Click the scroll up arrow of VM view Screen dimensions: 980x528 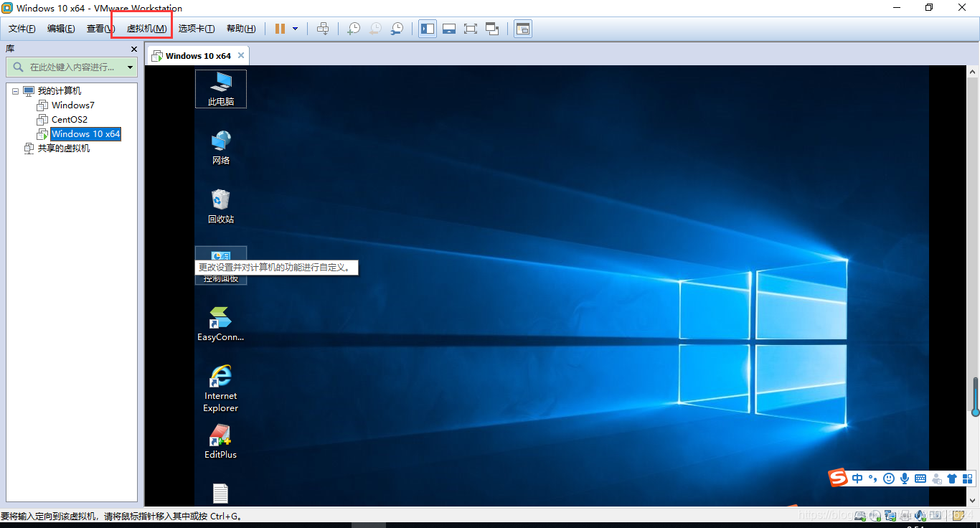tap(974, 71)
